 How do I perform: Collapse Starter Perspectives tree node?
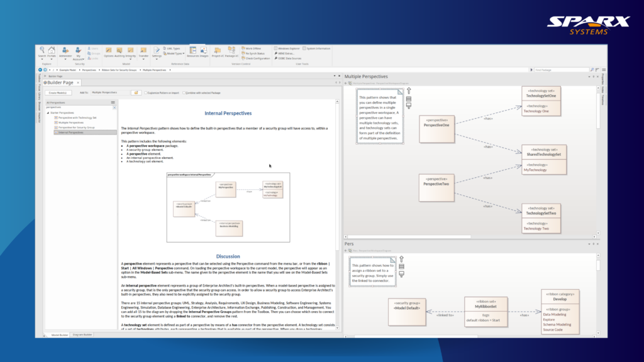(48, 112)
